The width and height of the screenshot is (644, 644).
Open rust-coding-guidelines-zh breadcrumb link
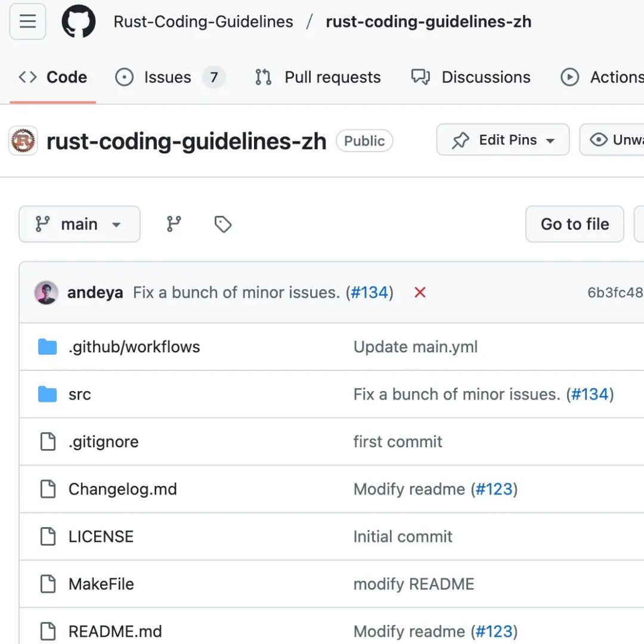[x=428, y=22]
